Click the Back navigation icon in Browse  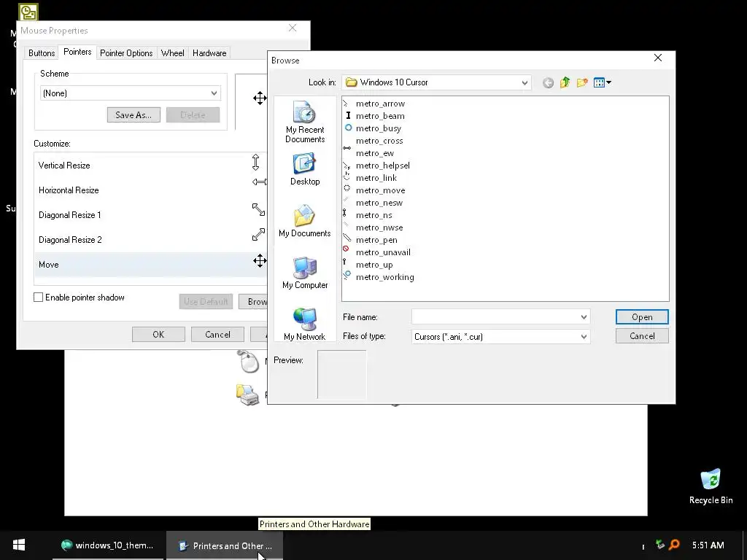549,83
